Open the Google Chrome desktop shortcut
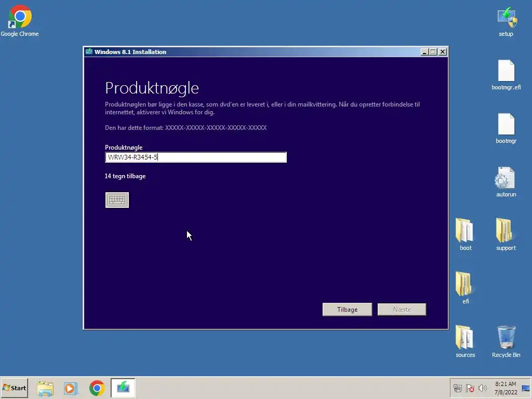Screen dimensions: 532x399 [x=20, y=21]
